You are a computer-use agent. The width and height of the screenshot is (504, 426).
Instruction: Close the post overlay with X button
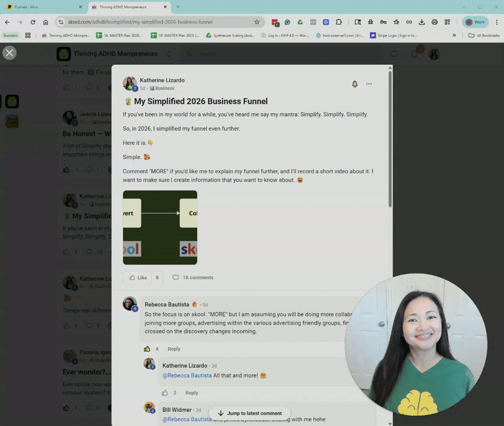tap(9, 53)
